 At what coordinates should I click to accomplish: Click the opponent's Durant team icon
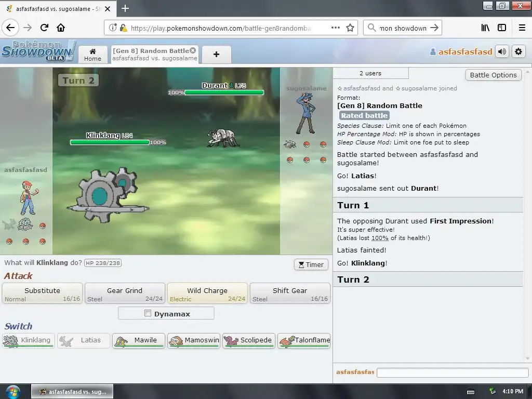pos(290,144)
